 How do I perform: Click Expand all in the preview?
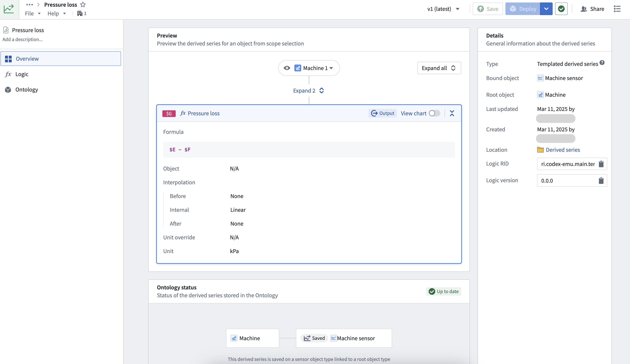point(439,68)
